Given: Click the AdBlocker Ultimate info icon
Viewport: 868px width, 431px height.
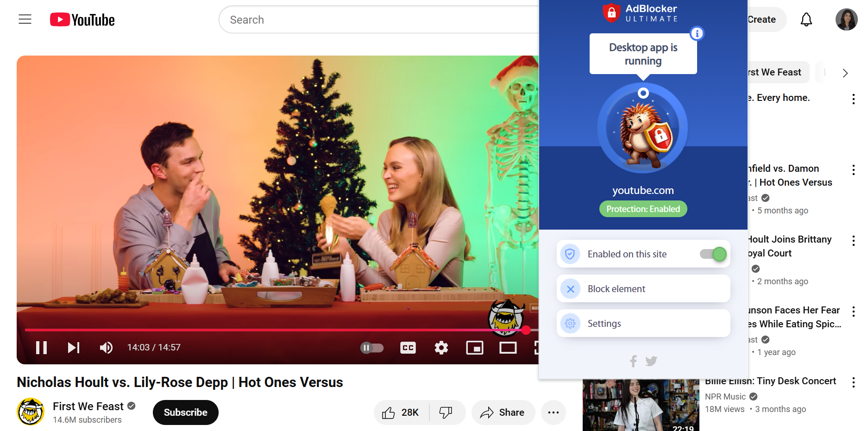Looking at the screenshot, I should (x=697, y=33).
